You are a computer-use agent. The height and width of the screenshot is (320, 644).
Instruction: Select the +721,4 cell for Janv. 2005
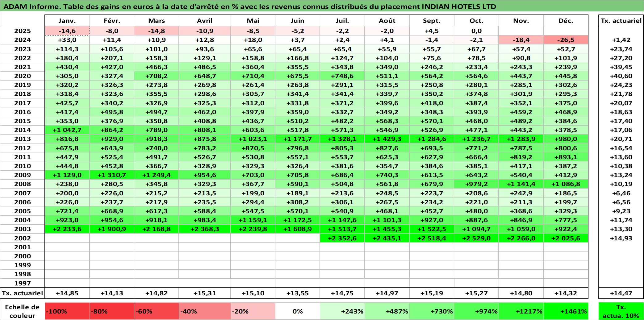pos(67,211)
